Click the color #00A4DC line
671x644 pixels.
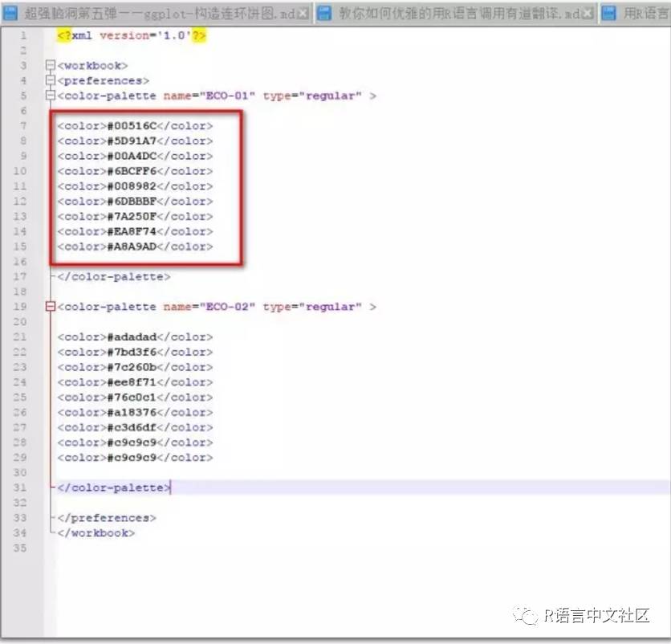[x=135, y=156]
